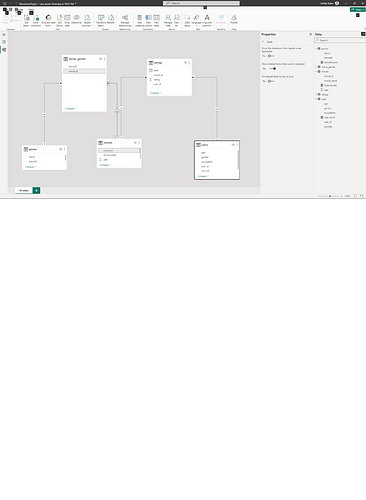Expand the ratings table in Data pane
The width and height of the screenshot is (366, 500).
(x=316, y=95)
